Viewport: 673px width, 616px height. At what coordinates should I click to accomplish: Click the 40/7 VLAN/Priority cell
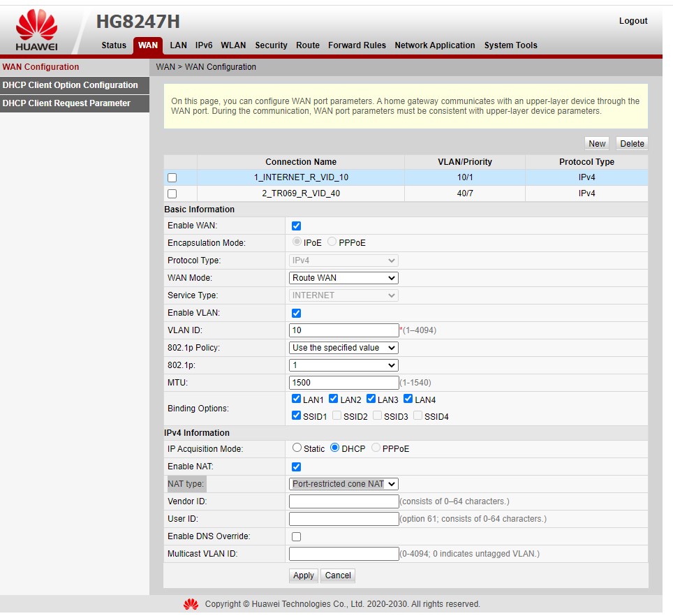pyautogui.click(x=465, y=193)
